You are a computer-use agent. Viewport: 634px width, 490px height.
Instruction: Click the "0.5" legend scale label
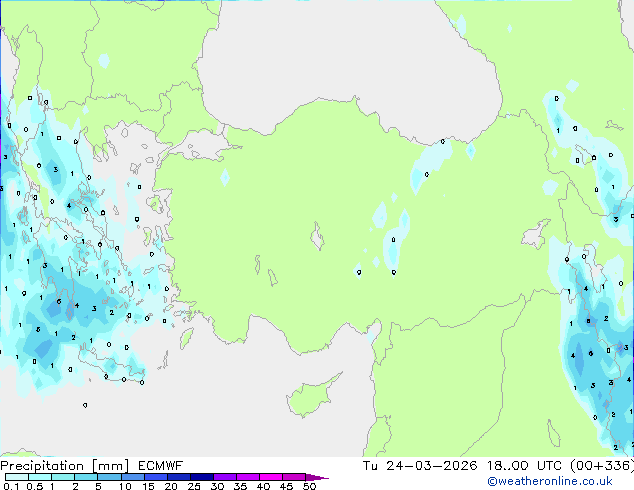(35, 486)
